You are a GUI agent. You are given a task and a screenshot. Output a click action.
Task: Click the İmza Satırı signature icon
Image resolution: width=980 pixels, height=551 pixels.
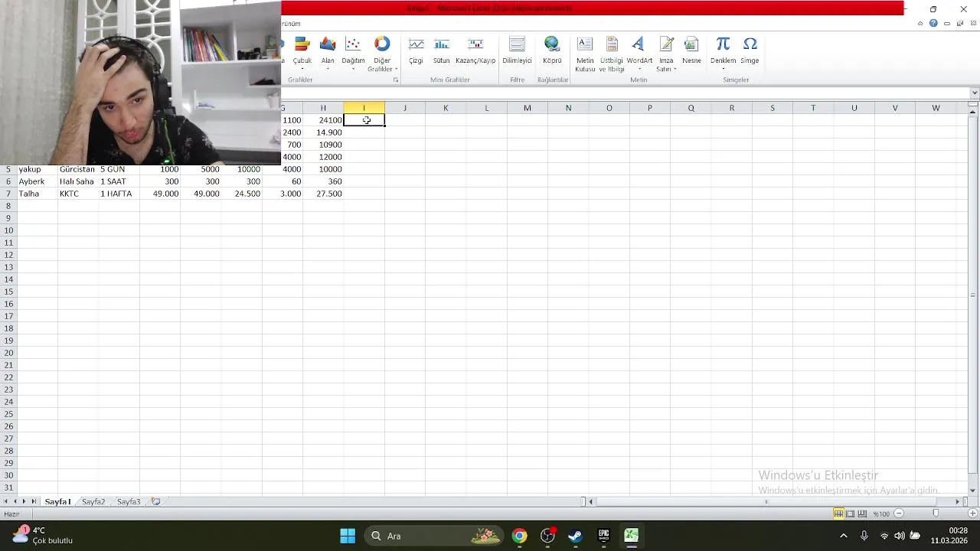click(x=666, y=44)
